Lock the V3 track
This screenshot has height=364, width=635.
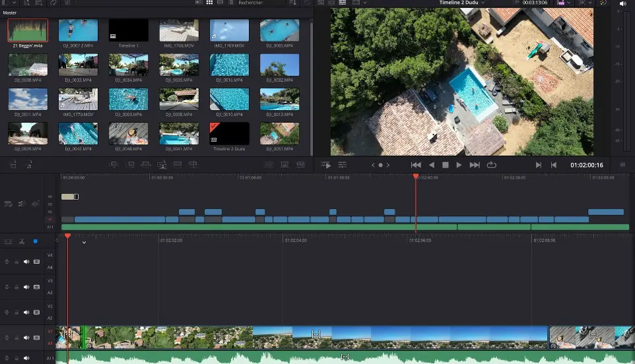tap(17, 287)
